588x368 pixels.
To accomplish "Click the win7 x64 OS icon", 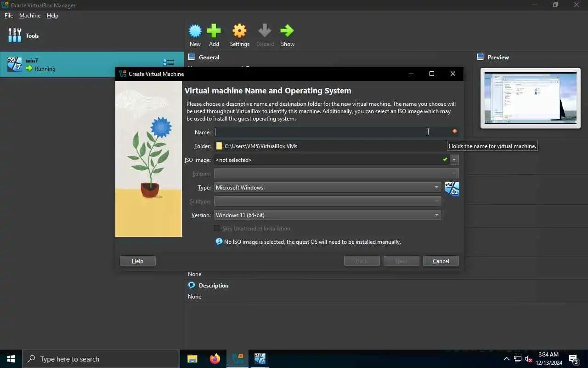I will (15, 64).
